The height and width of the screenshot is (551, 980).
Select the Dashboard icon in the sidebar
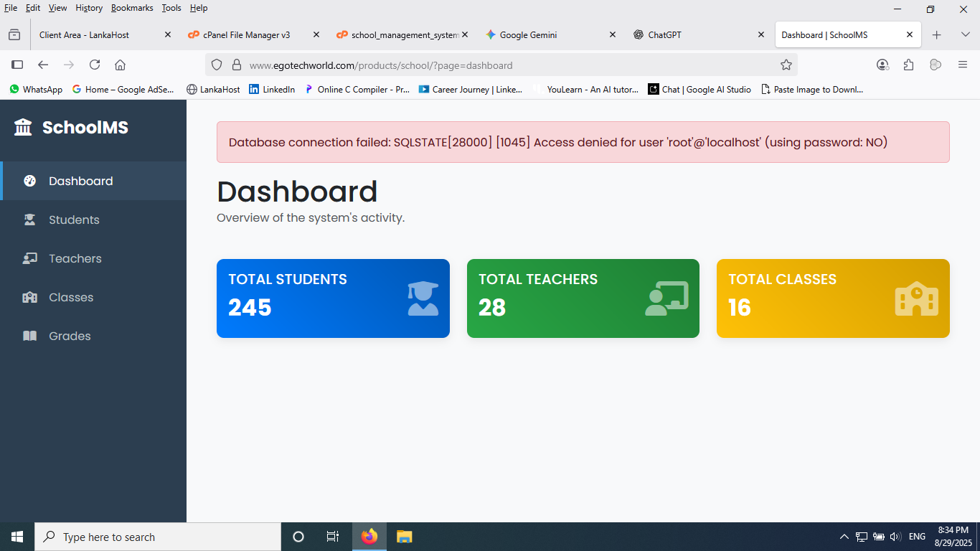tap(29, 181)
